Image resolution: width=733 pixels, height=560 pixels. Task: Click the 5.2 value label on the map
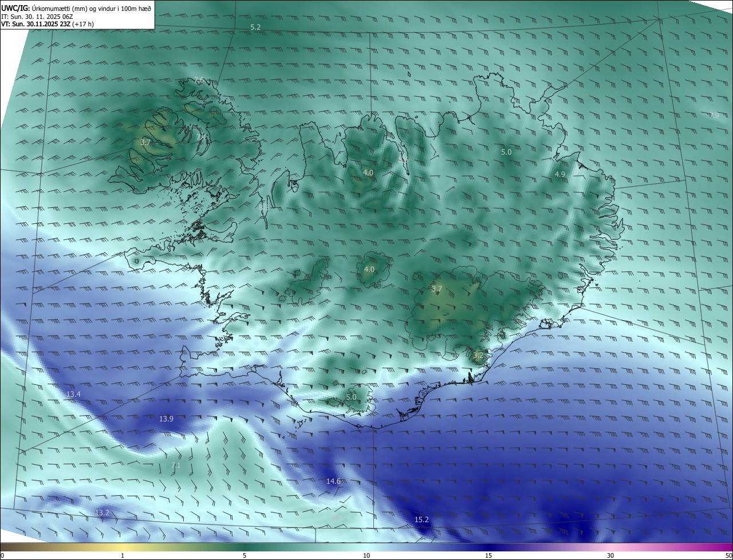coord(255,27)
